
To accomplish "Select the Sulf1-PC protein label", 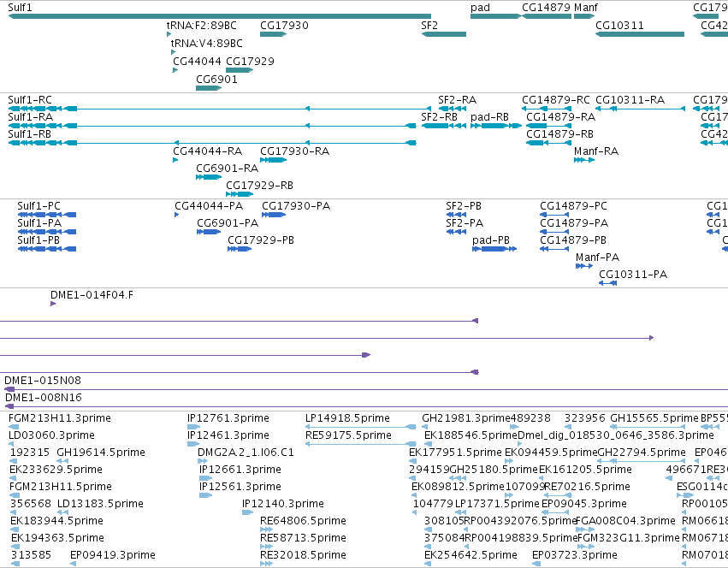I will coord(39,206).
